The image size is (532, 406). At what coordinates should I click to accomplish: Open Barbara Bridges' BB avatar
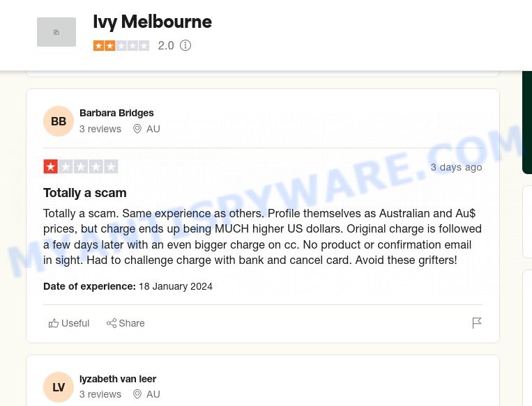[x=59, y=121]
